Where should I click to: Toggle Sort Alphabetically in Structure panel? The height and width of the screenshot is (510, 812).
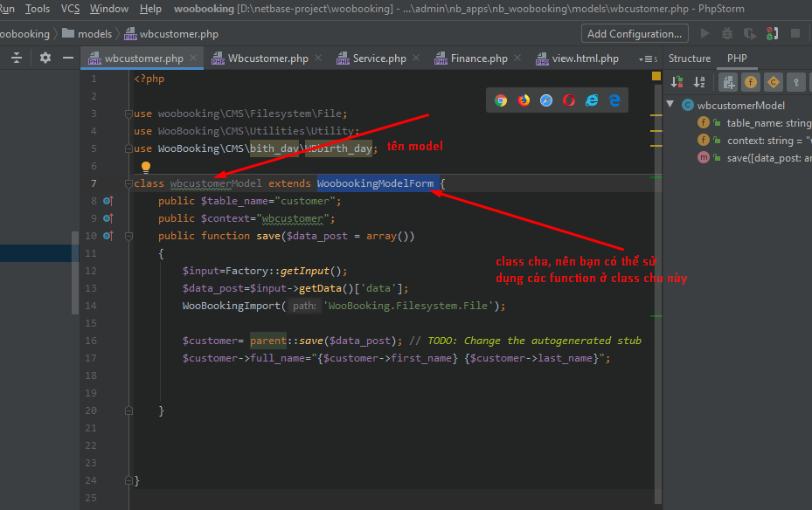(699, 82)
